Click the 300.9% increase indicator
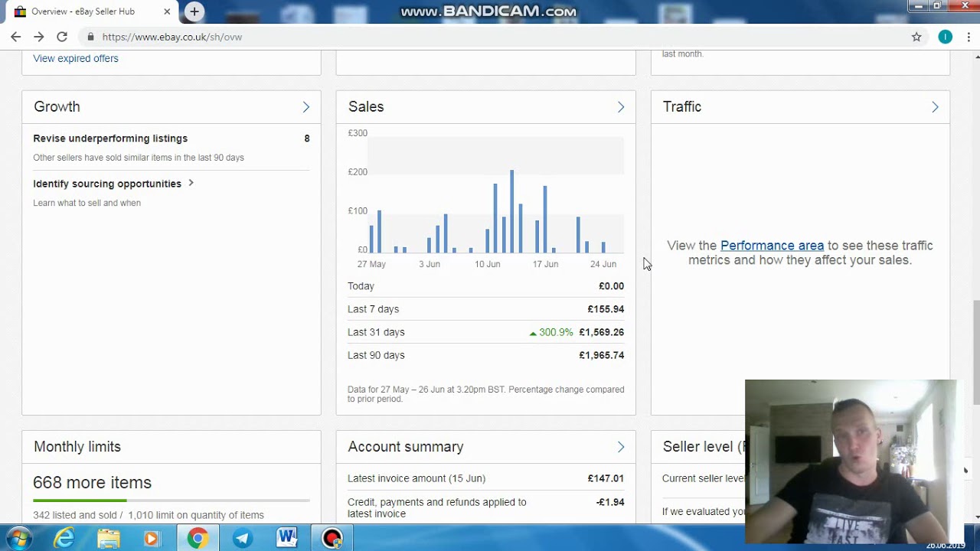The image size is (980, 551). pos(551,332)
